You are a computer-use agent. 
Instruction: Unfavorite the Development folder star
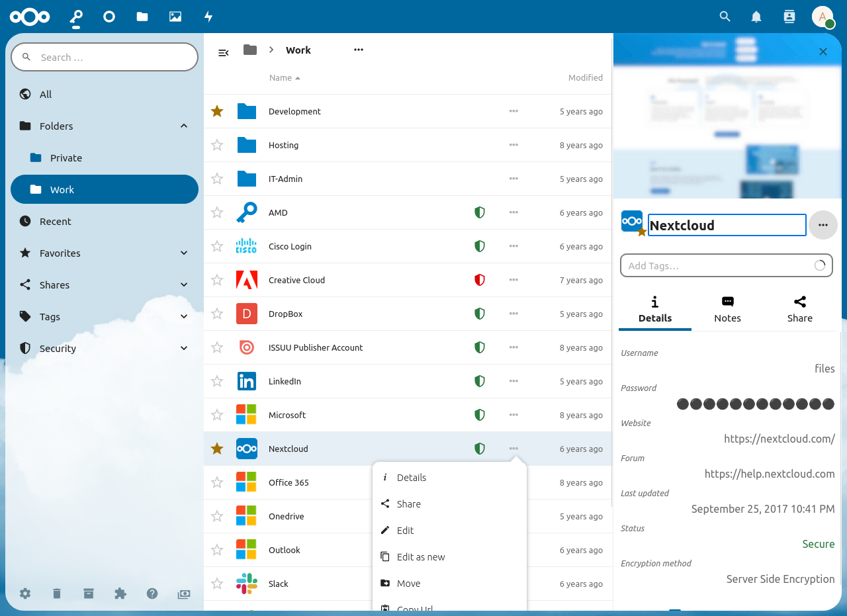(x=217, y=111)
